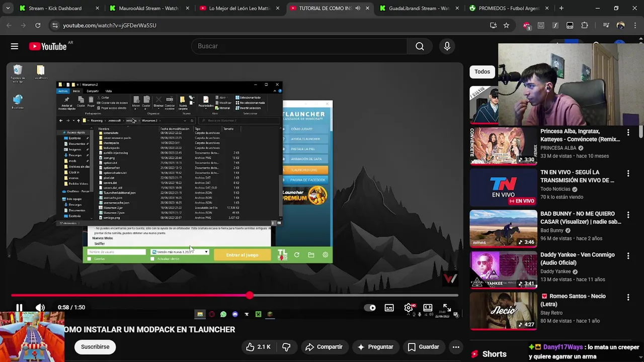Open a new browser tab
This screenshot has width=644, height=362.
click(x=561, y=8)
